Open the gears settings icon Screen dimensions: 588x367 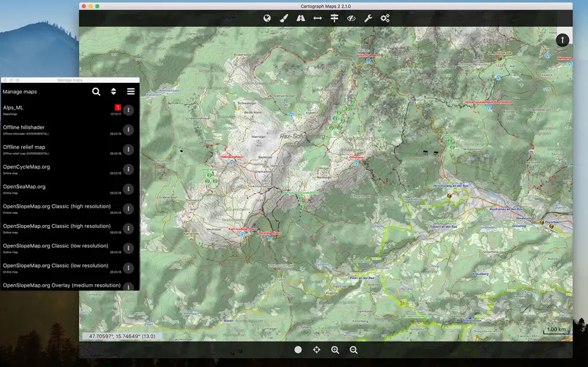[x=385, y=18]
